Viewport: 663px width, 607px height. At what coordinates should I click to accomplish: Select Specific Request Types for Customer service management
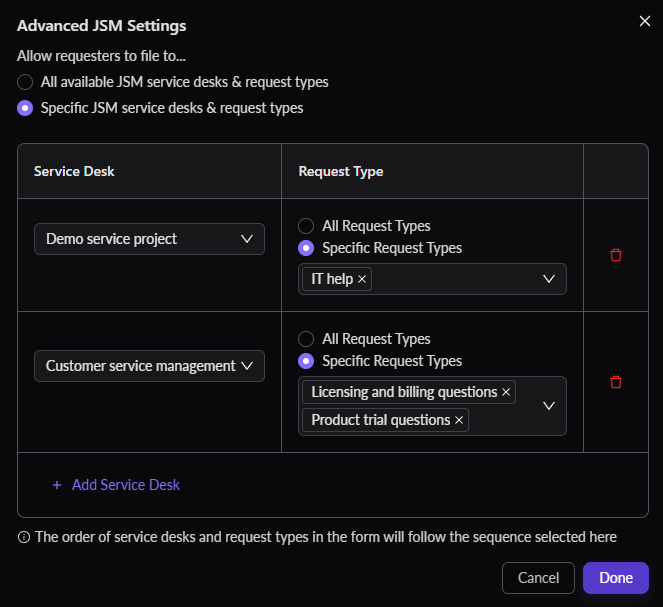(306, 361)
